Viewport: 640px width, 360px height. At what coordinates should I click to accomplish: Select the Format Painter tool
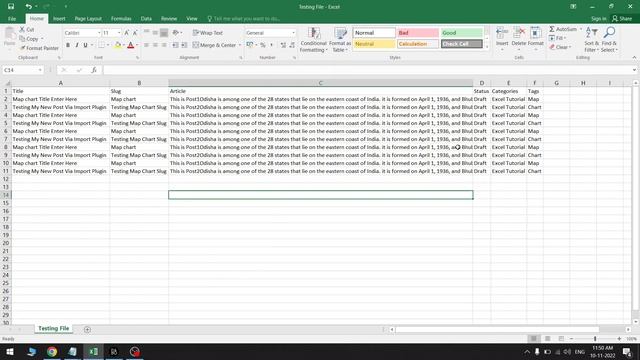pyautogui.click(x=40, y=48)
